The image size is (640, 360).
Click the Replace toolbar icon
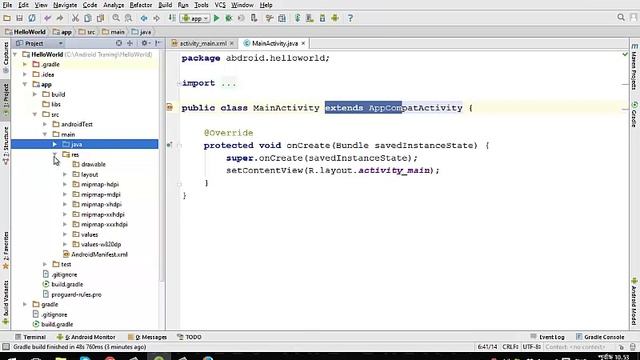[129, 18]
